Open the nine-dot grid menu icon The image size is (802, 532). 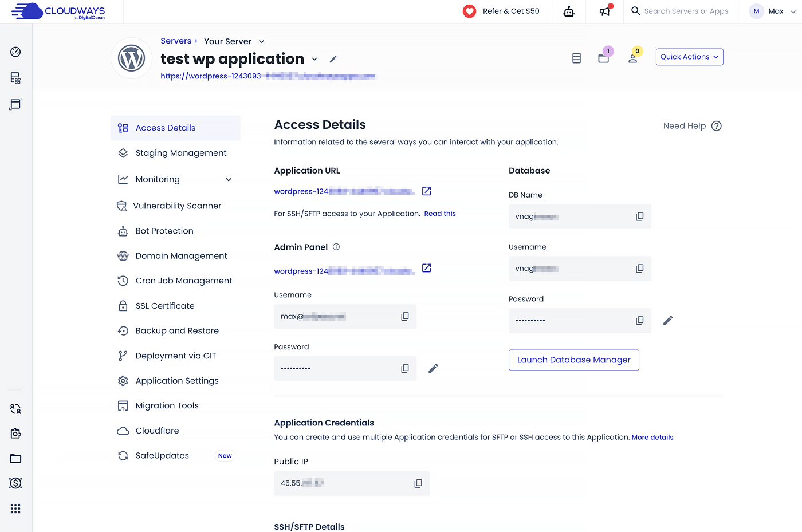point(15,509)
